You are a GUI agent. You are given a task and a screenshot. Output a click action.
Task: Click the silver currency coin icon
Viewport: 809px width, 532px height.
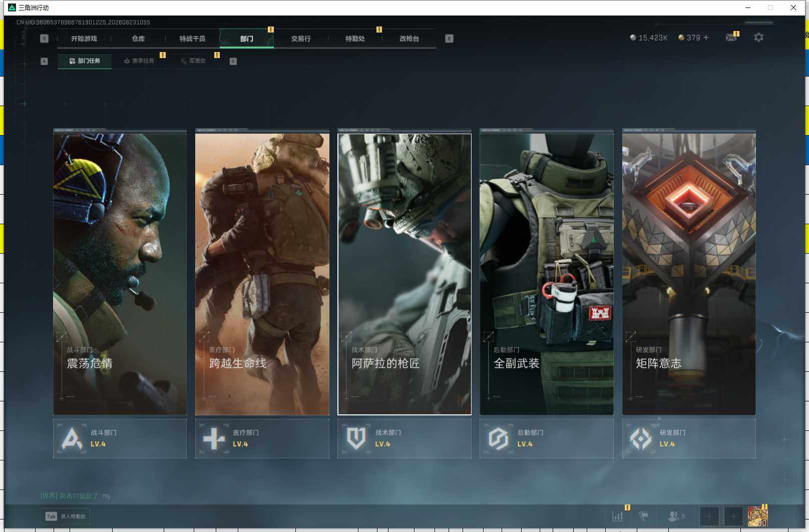633,38
